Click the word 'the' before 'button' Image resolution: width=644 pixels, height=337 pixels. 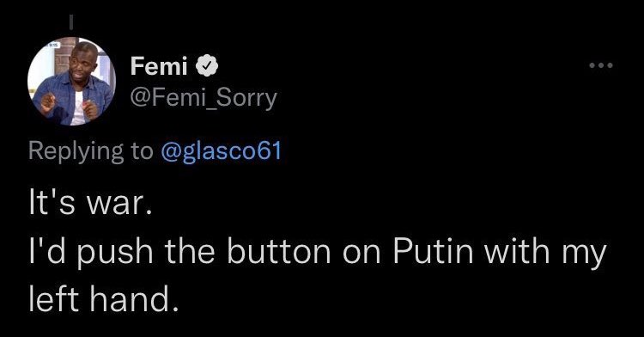pyautogui.click(x=190, y=251)
